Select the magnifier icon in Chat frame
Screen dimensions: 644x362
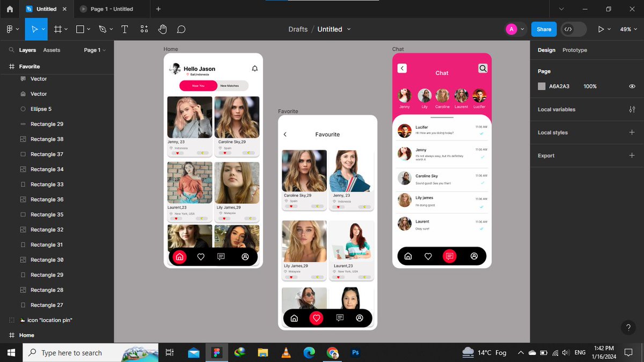click(483, 68)
